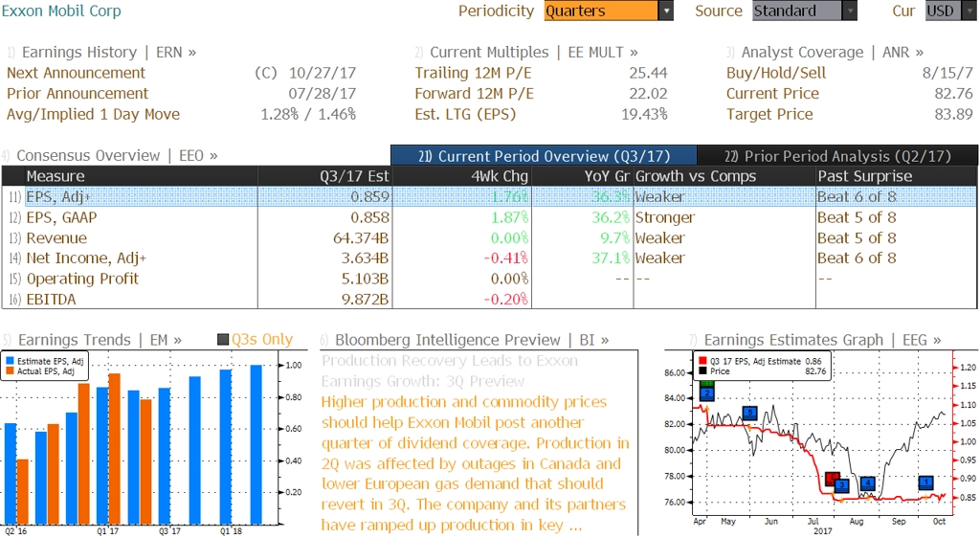
Task: Click the black Price legend swatch
Action: (x=702, y=370)
